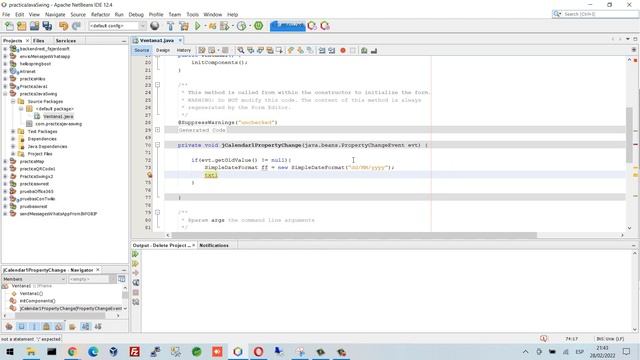Click the red Start Macro Recording icon
This screenshot has height=360, width=640.
coord(343,50)
